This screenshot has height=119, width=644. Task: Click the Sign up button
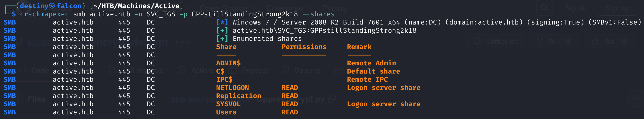coord(617,8)
